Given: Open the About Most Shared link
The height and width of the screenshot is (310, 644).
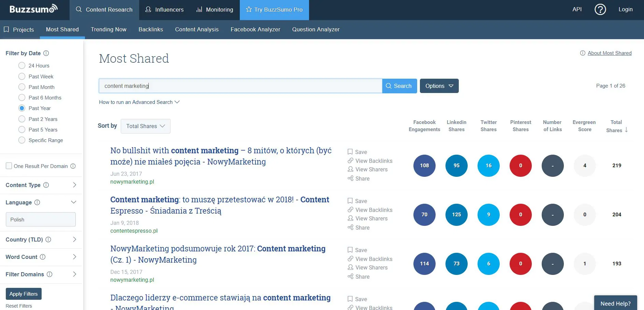Looking at the screenshot, I should pos(609,53).
